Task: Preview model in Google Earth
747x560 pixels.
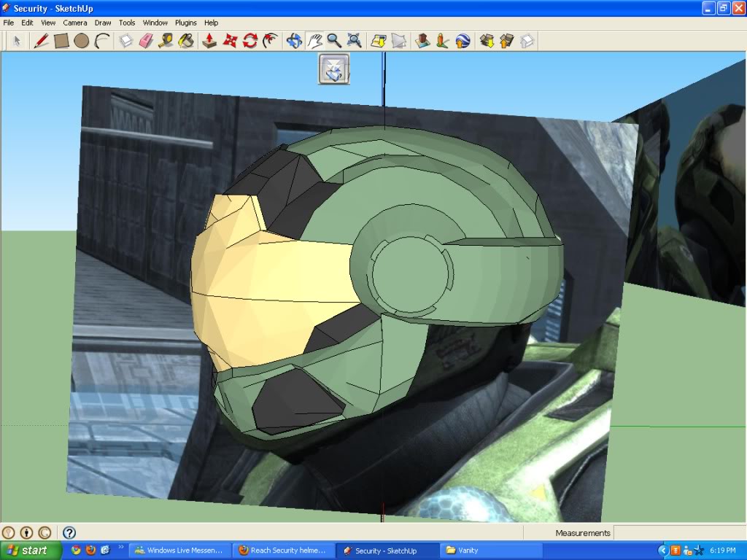Action: click(462, 41)
